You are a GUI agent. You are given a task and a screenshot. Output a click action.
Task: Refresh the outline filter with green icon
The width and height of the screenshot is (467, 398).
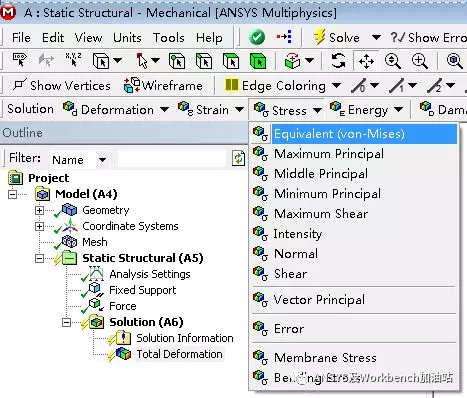(x=238, y=158)
